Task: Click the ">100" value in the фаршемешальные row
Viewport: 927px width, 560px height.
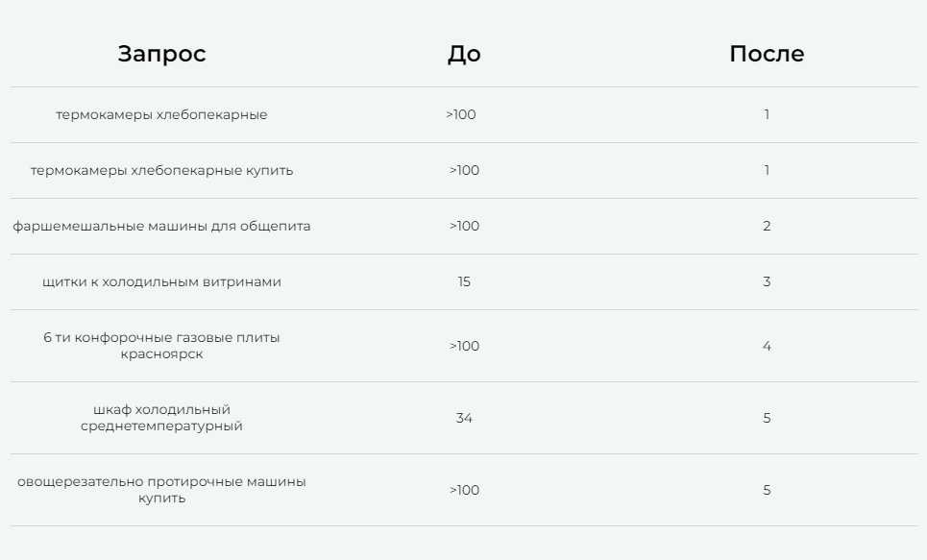Action: click(464, 227)
